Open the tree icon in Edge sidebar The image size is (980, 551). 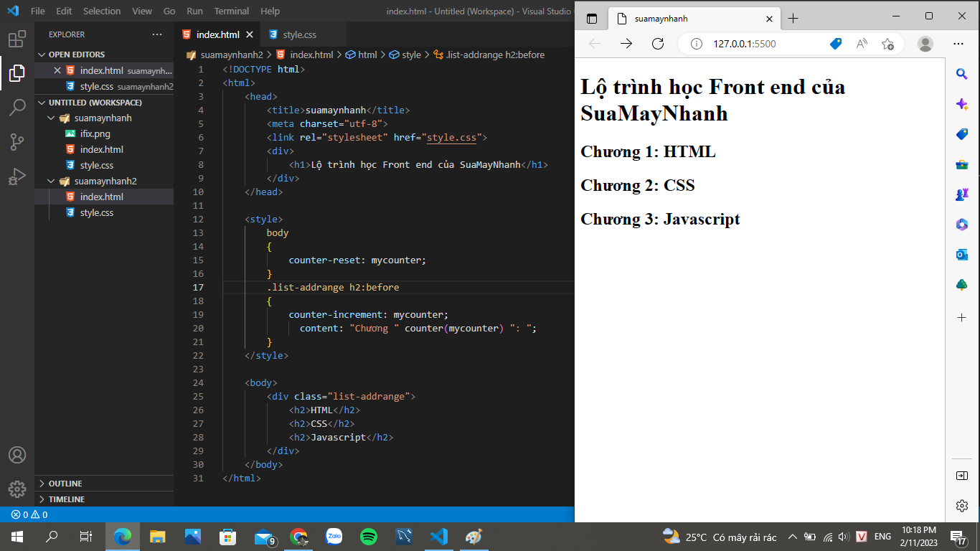pyautogui.click(x=962, y=285)
